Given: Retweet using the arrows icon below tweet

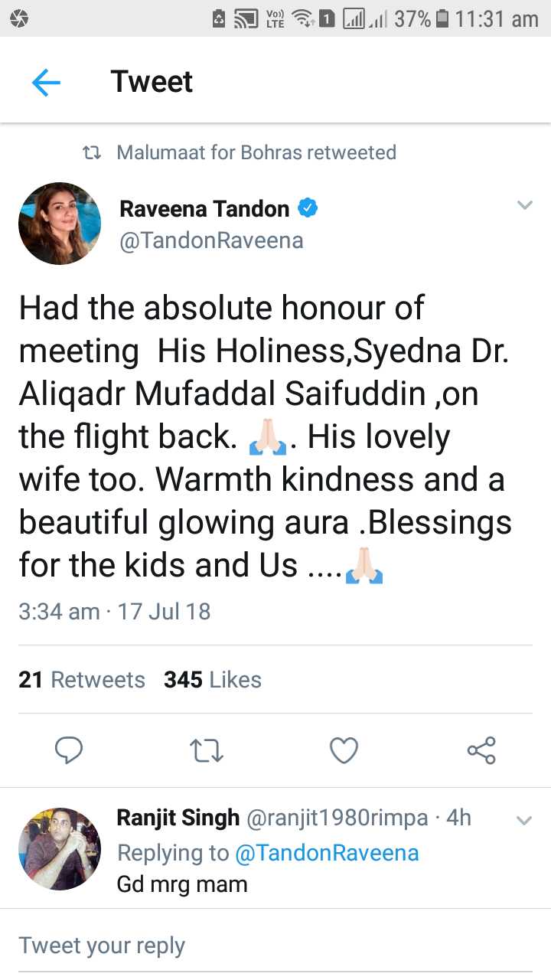Looking at the screenshot, I should pos(207,751).
